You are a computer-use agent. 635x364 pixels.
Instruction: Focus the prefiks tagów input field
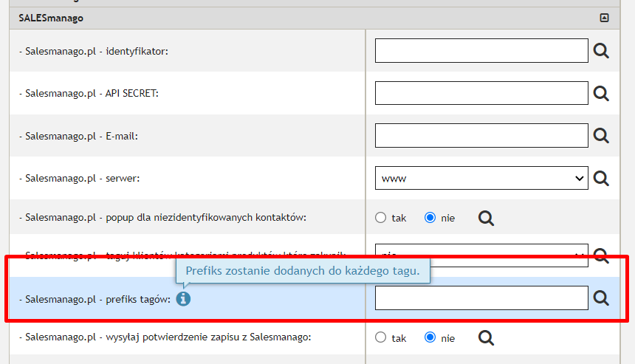(x=481, y=298)
